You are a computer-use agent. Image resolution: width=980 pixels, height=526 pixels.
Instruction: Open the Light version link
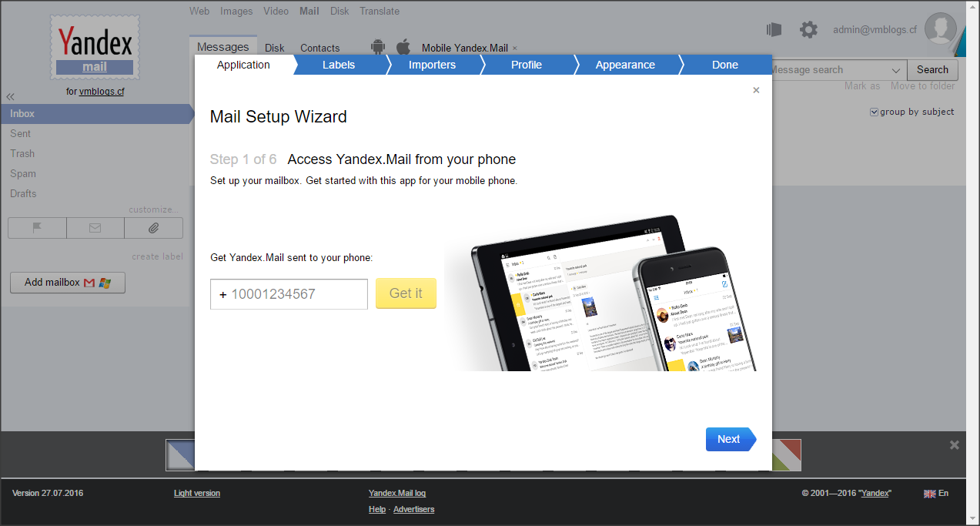point(197,493)
